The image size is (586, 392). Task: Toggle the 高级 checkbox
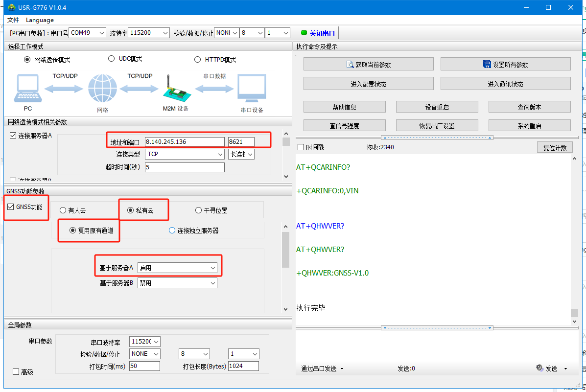click(16, 372)
